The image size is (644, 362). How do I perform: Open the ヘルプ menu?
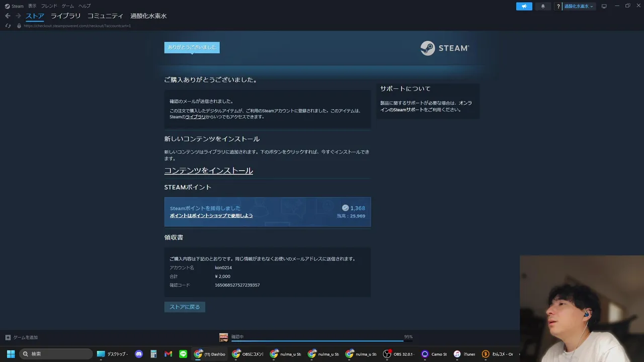click(x=85, y=6)
